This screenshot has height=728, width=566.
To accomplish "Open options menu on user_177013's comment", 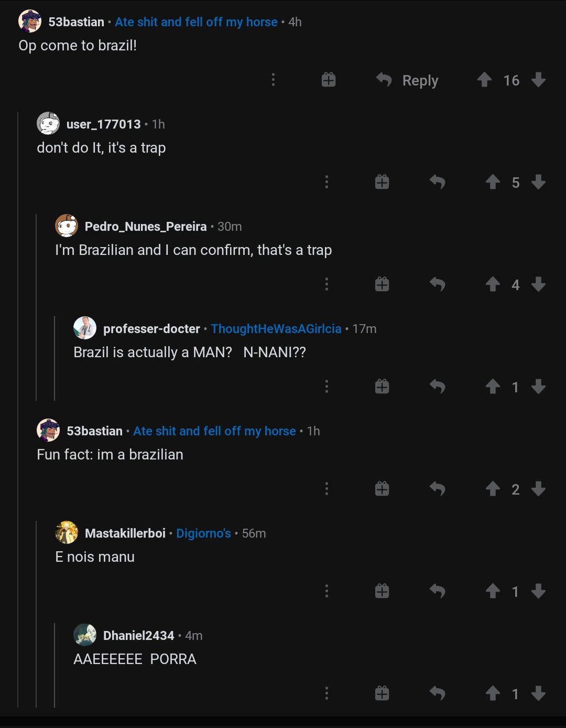I will (326, 182).
